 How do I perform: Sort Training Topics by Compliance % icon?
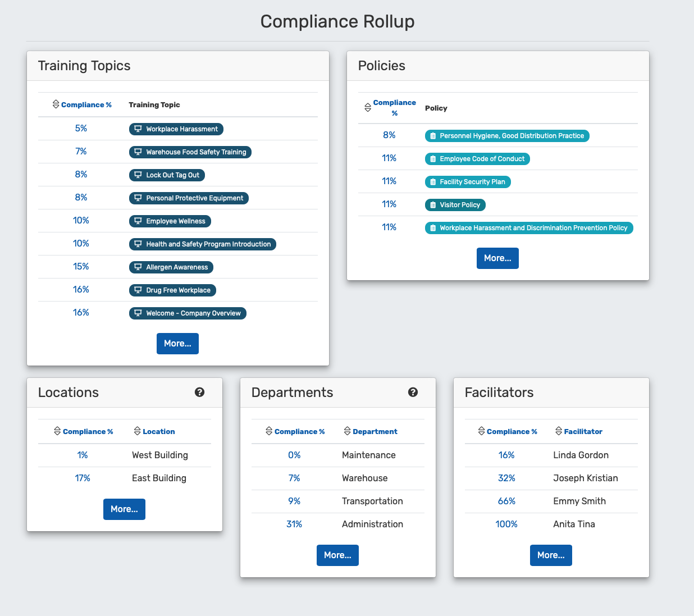(x=56, y=104)
